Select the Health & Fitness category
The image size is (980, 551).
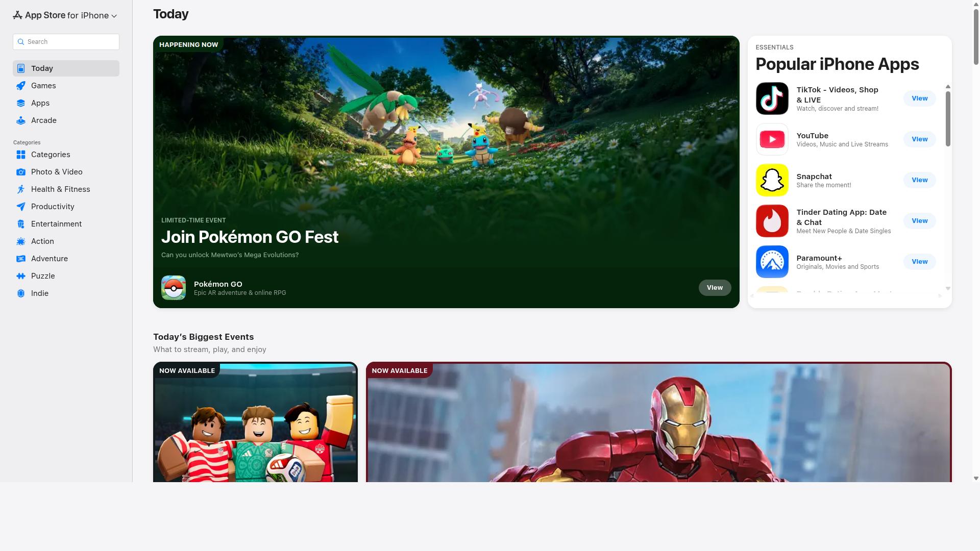66,189
